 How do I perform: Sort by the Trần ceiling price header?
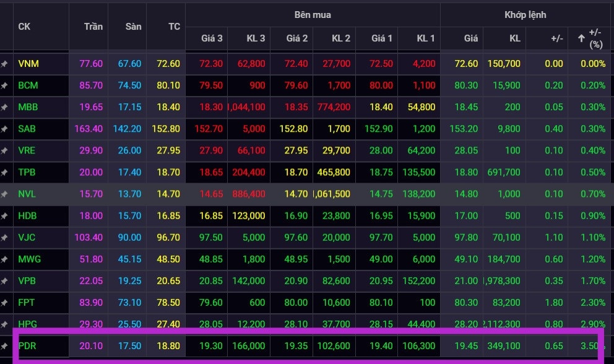93,27
